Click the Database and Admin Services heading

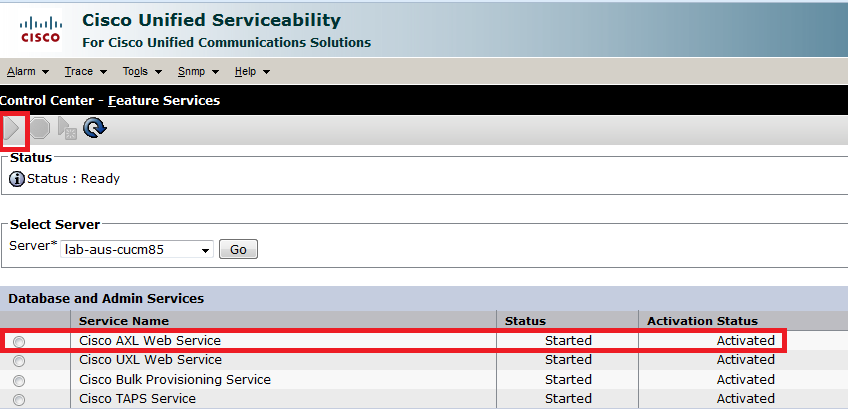[106, 299]
